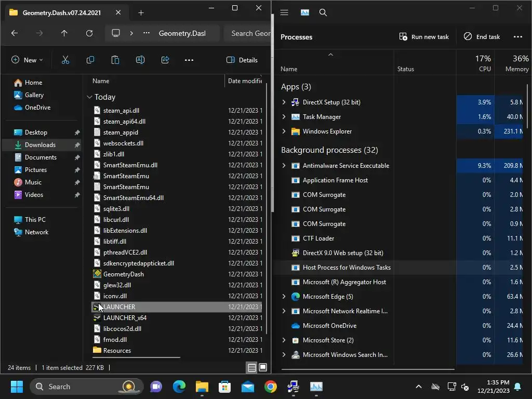Expand the Windows Explorer process entry
This screenshot has height=399, width=532.
[x=284, y=131]
